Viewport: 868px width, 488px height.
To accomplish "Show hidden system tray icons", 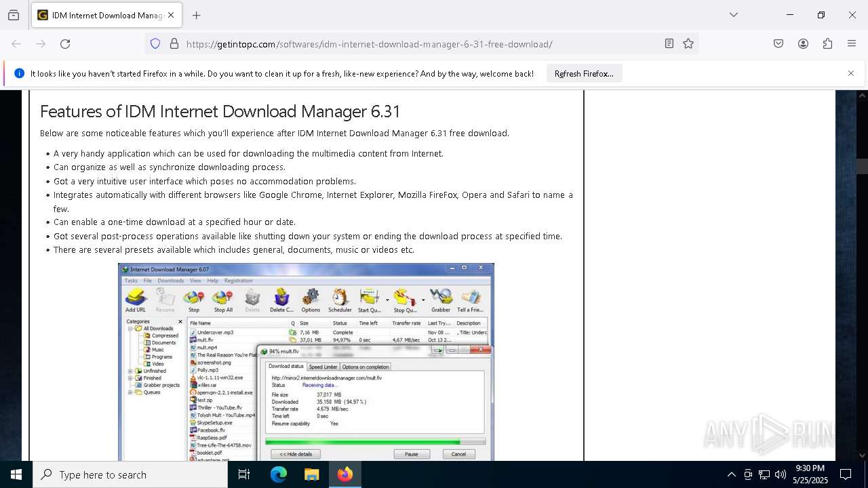I will point(731,474).
